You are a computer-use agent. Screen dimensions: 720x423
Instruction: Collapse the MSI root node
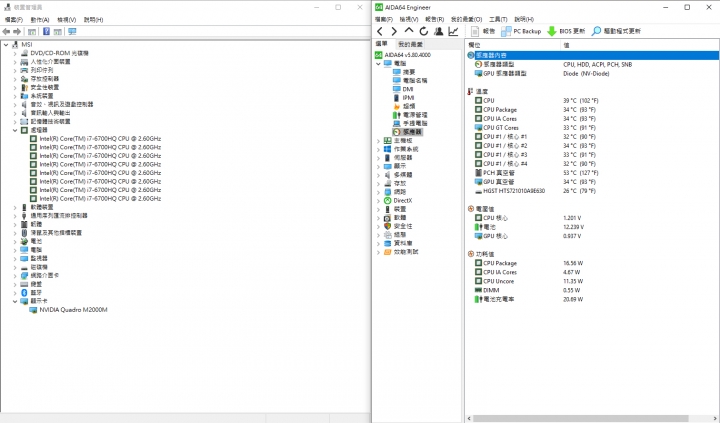6,45
